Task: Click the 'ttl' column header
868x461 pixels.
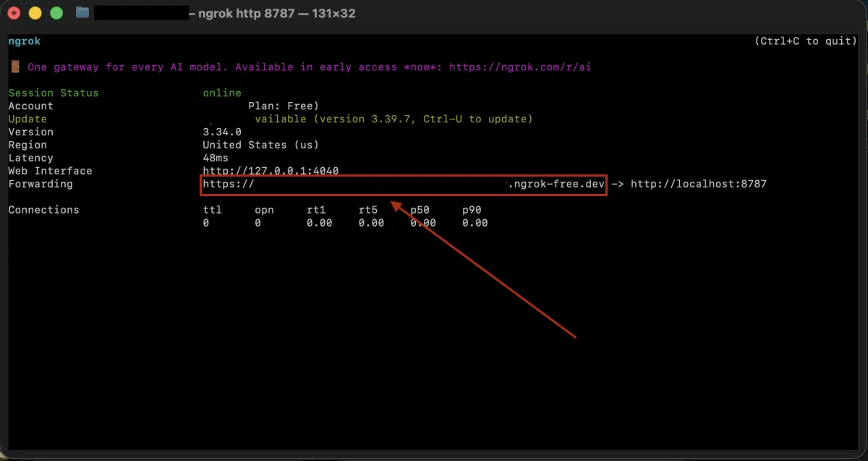Action: click(212, 210)
